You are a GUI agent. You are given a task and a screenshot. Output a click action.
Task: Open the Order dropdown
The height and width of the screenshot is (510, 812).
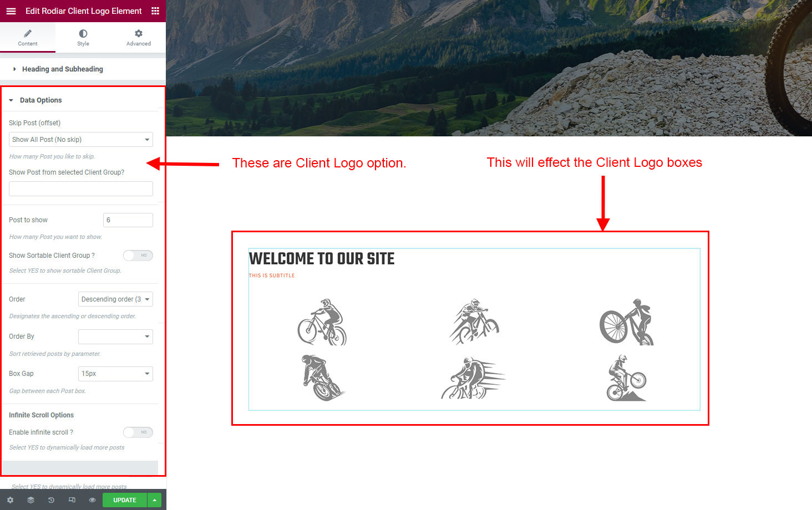pyautogui.click(x=115, y=299)
